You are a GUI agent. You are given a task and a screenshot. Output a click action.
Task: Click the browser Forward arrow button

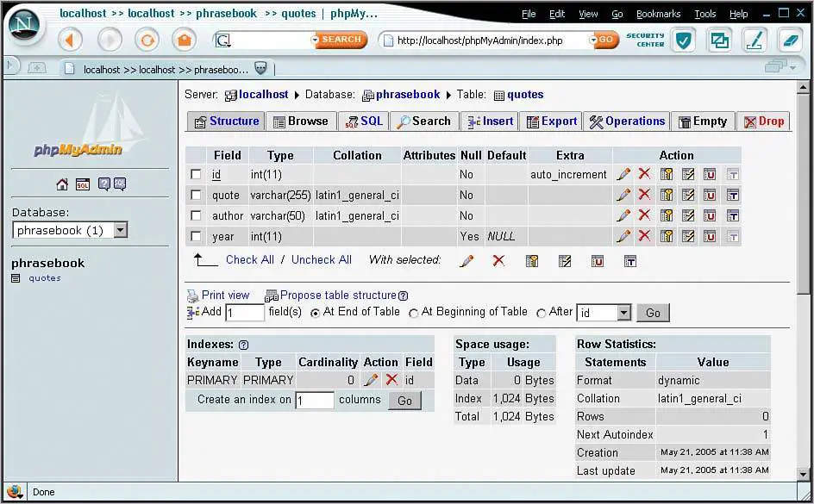click(x=110, y=40)
